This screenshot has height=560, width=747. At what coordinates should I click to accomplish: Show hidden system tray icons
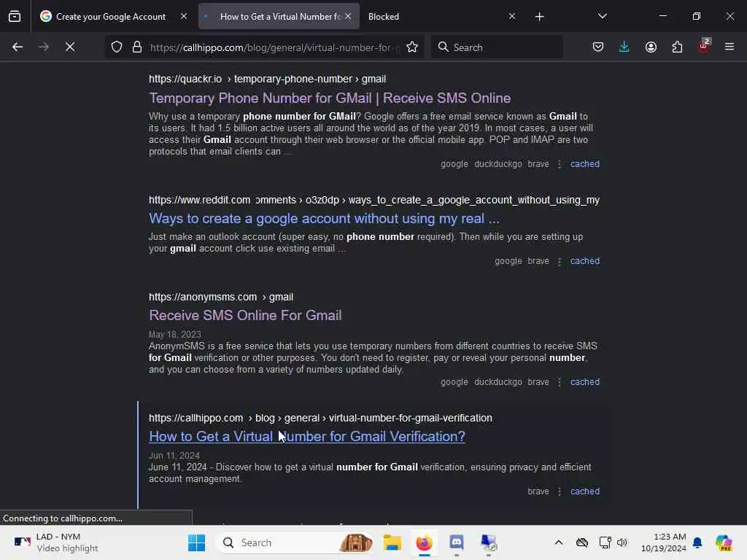[559, 542]
